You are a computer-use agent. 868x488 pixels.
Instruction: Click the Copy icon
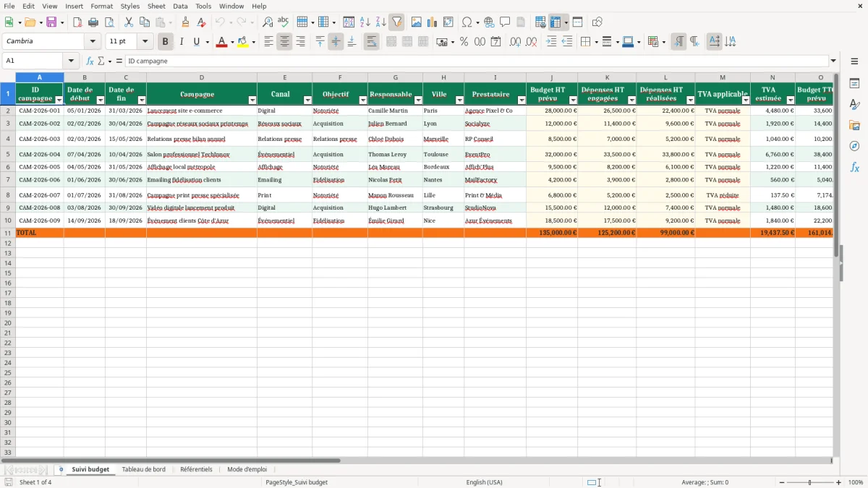click(x=145, y=22)
